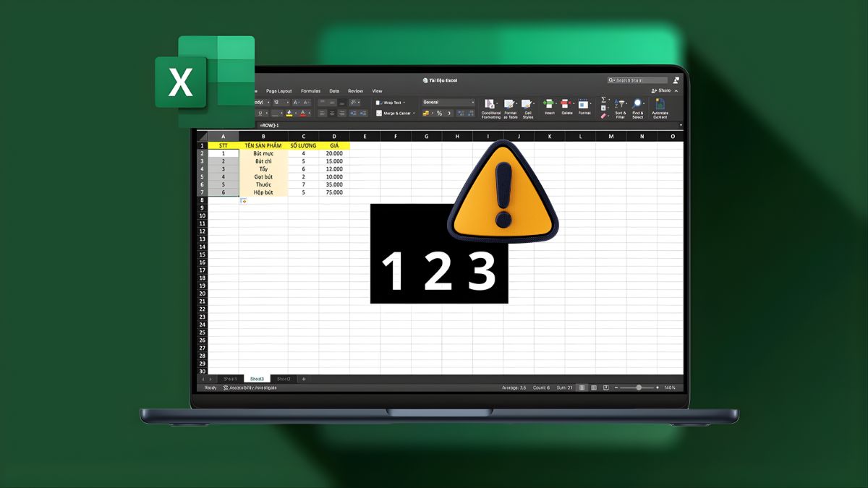Expand the font size dropdown
This screenshot has height=488, width=868.
(287, 103)
